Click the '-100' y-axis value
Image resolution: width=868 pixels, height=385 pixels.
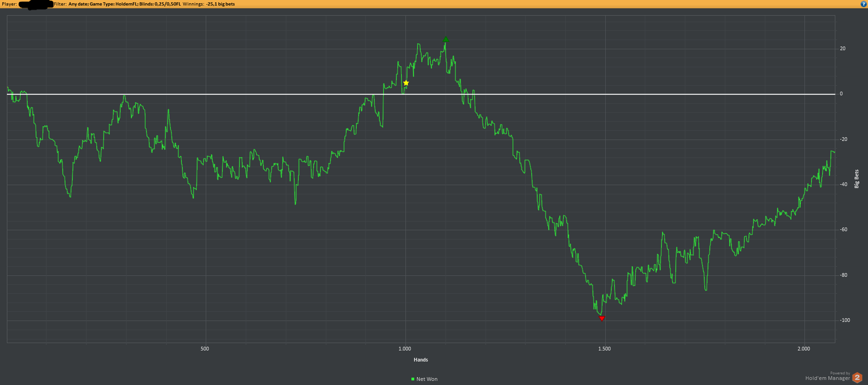point(845,320)
